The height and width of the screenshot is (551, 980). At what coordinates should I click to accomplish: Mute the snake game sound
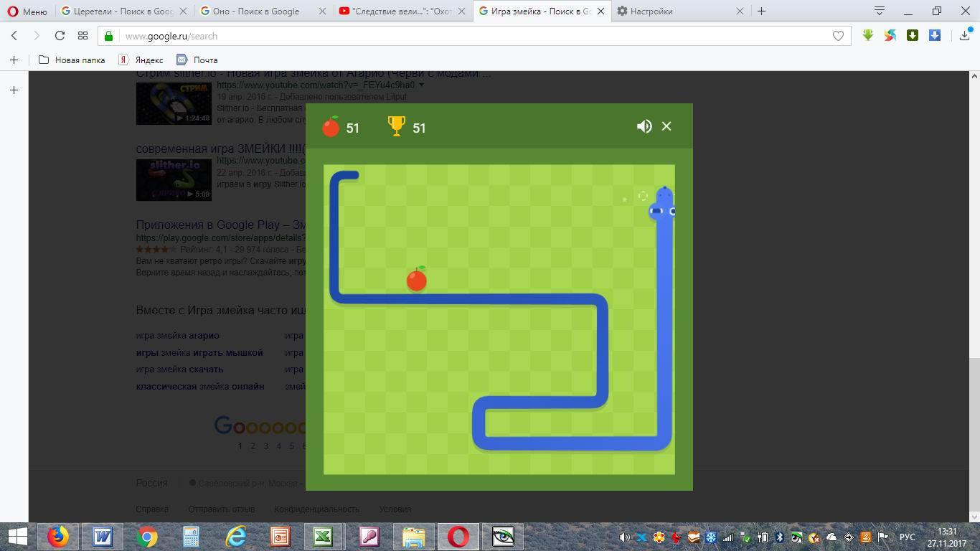[x=644, y=126]
